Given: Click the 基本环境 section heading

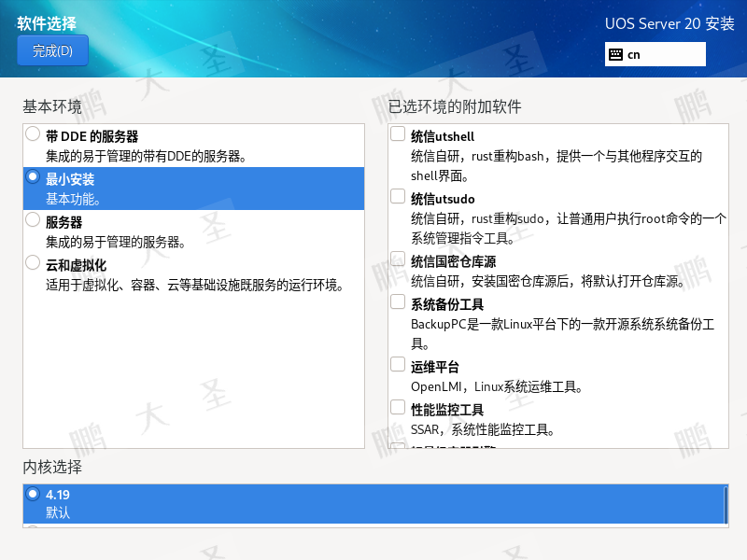Looking at the screenshot, I should [x=52, y=106].
